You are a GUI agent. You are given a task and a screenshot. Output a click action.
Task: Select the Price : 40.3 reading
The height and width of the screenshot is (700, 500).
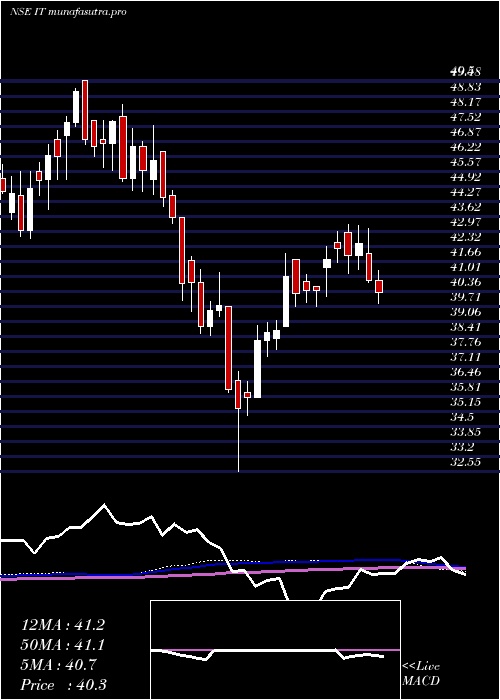pos(63,685)
